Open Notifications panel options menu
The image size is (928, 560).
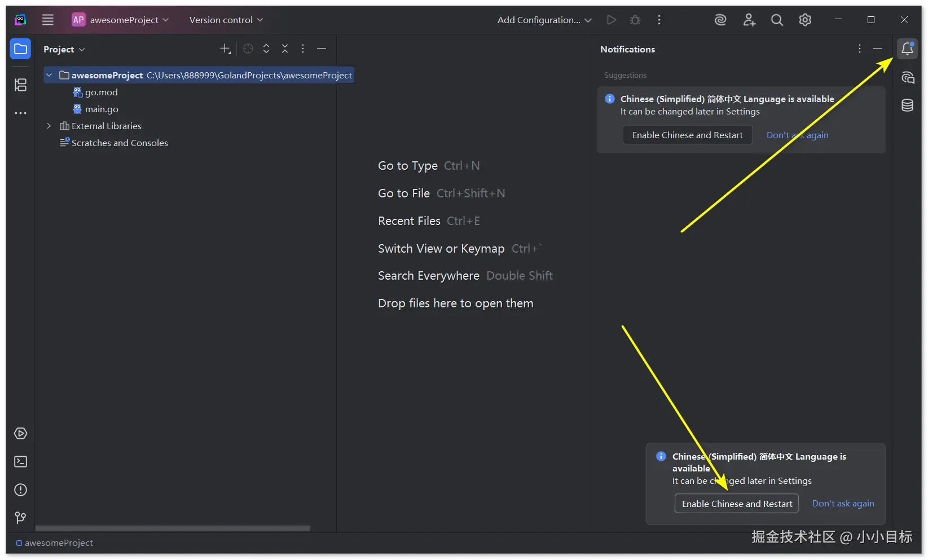pos(860,49)
